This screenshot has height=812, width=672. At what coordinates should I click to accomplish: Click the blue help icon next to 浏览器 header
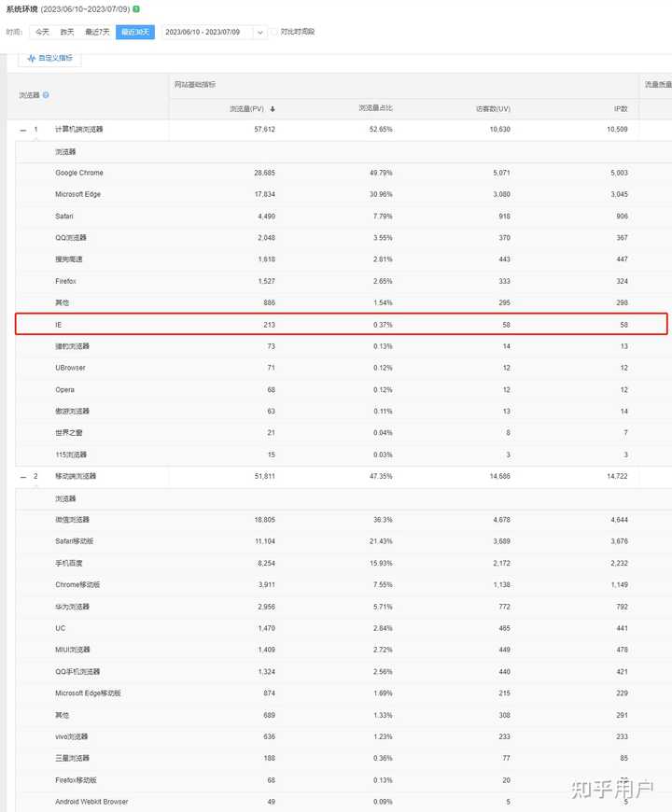(46, 95)
